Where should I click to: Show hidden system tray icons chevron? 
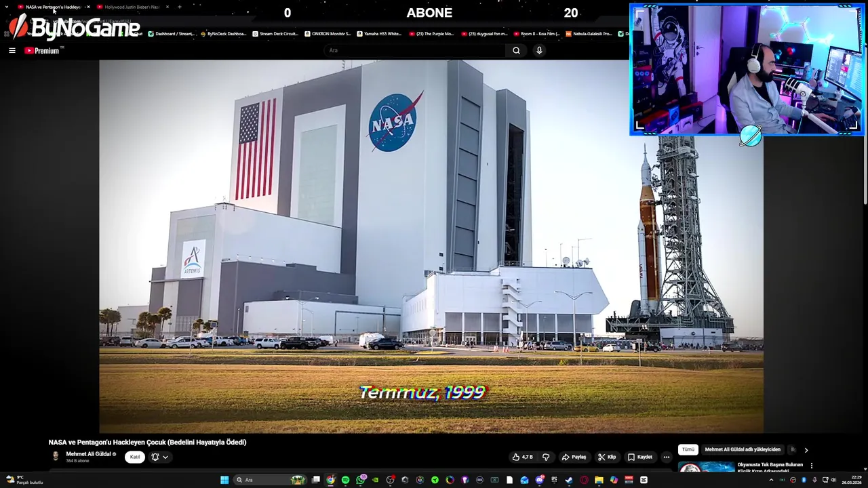click(x=771, y=480)
